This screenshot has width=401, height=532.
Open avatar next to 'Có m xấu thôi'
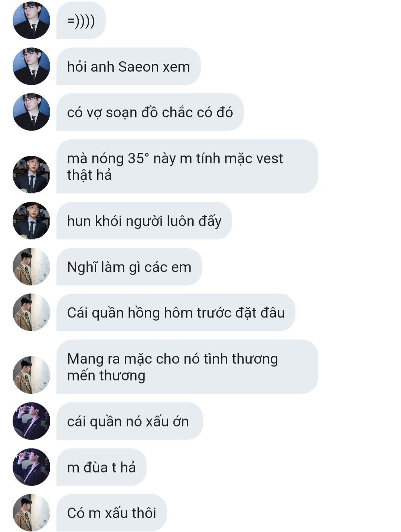pyautogui.click(x=31, y=513)
